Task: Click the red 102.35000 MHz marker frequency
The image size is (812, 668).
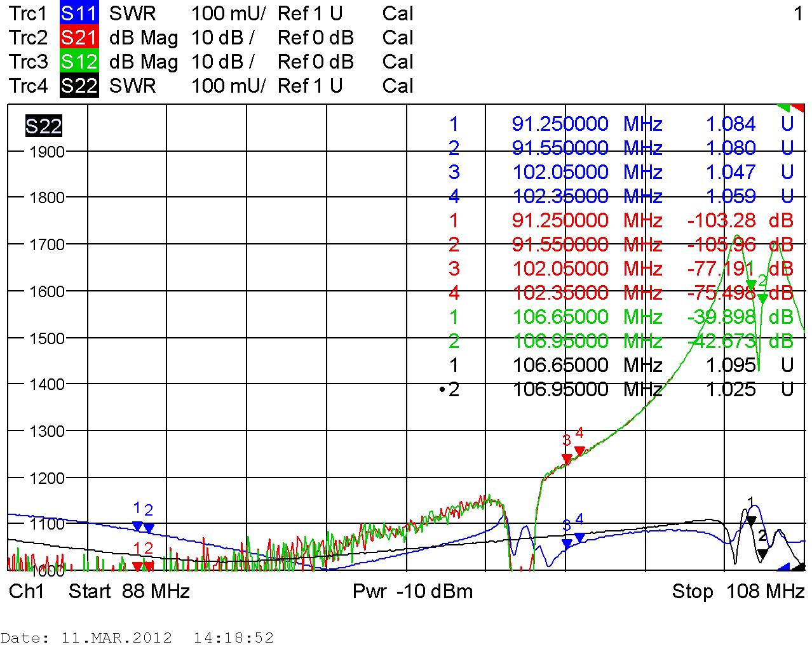Action: click(587, 293)
